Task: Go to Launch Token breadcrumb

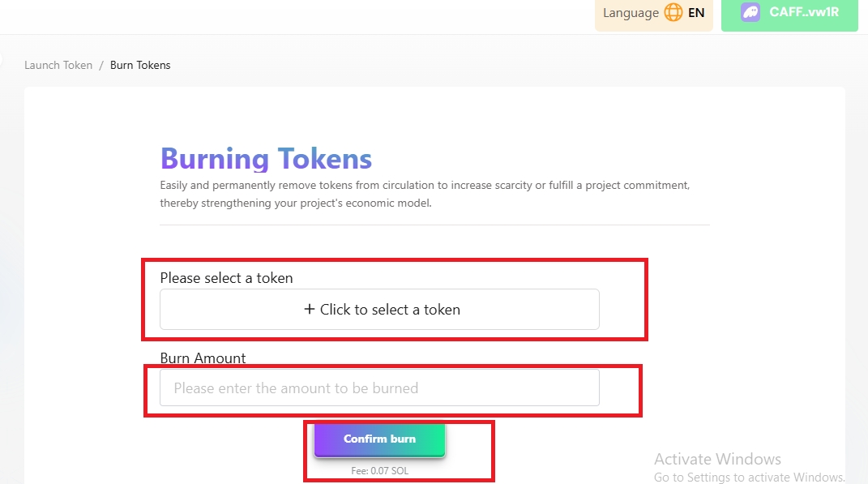Action: click(58, 65)
